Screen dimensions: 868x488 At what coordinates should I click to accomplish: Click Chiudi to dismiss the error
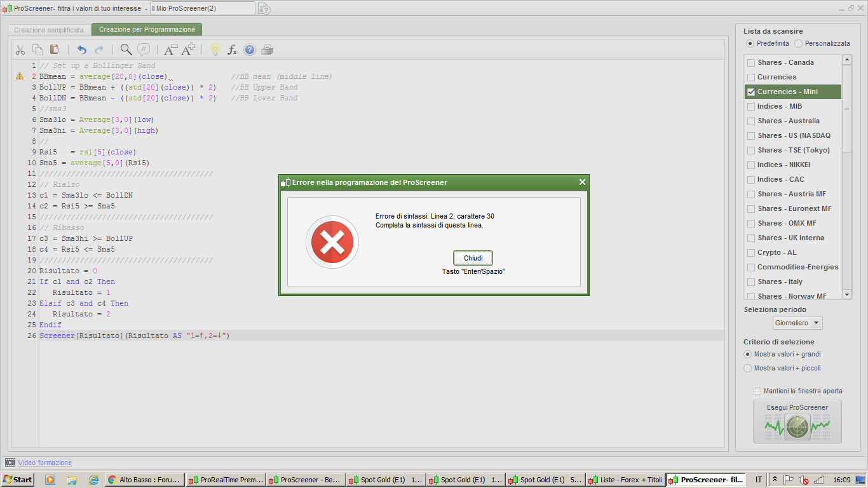473,258
